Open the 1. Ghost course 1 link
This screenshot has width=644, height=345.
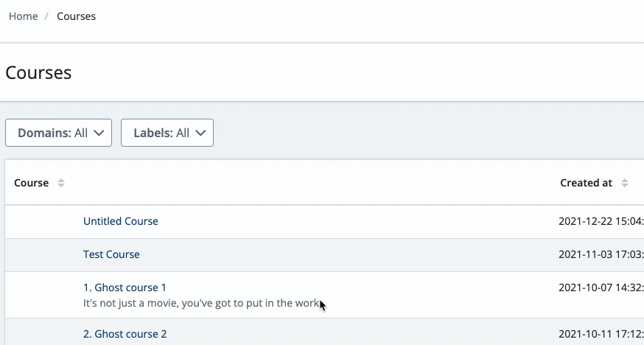click(125, 287)
